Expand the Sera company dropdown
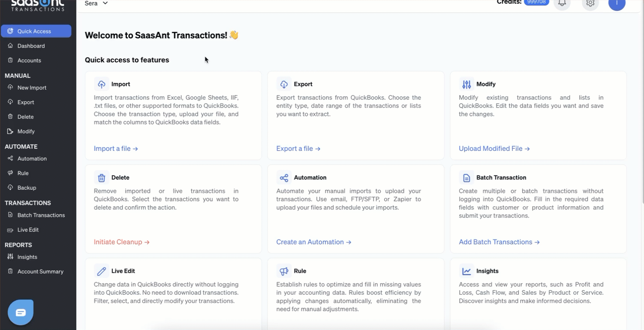Viewport: 644px width, 330px height. tap(96, 3)
